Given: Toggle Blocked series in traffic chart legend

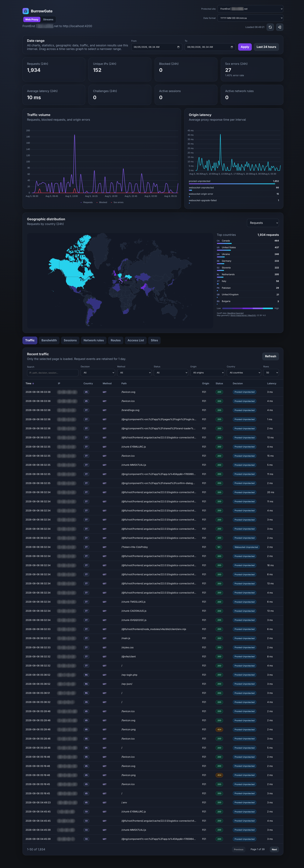Looking at the screenshot, I should click(x=102, y=203).
